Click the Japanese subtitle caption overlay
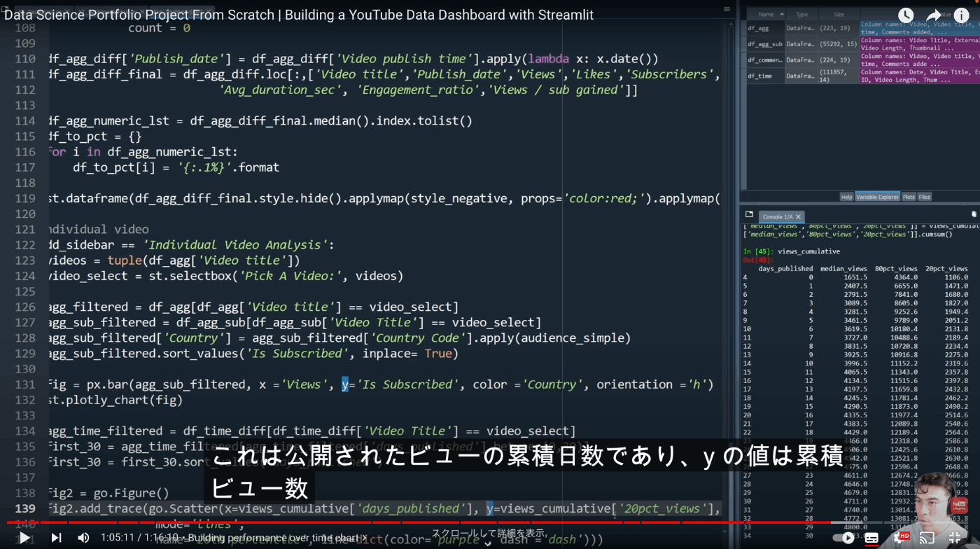980x549 pixels. click(526, 473)
